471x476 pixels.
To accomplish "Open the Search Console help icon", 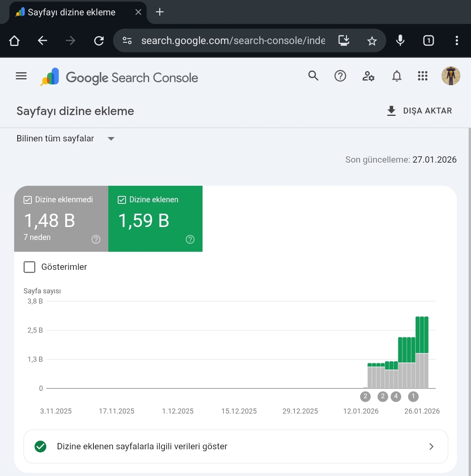I will 340,76.
